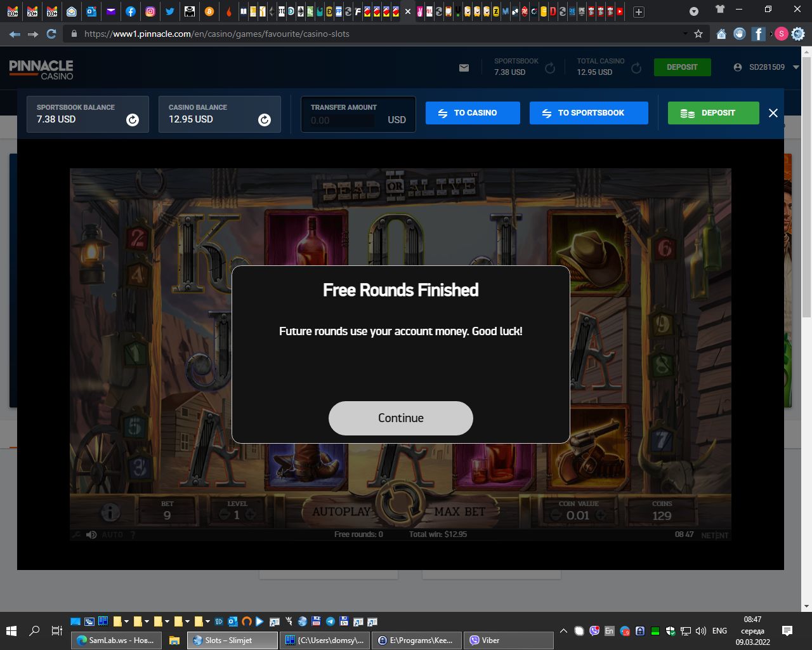Viewport: 812px width, 650px height.
Task: Switch to the Viber taskbar window
Action: [x=509, y=640]
